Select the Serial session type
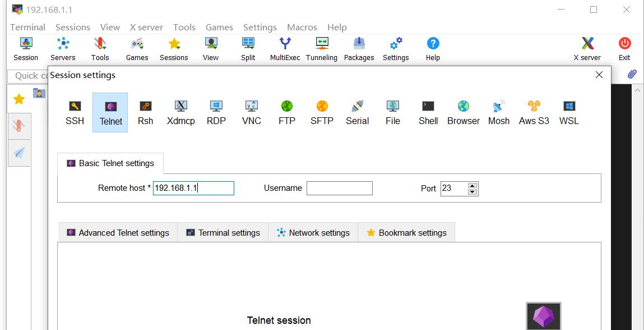 click(358, 113)
